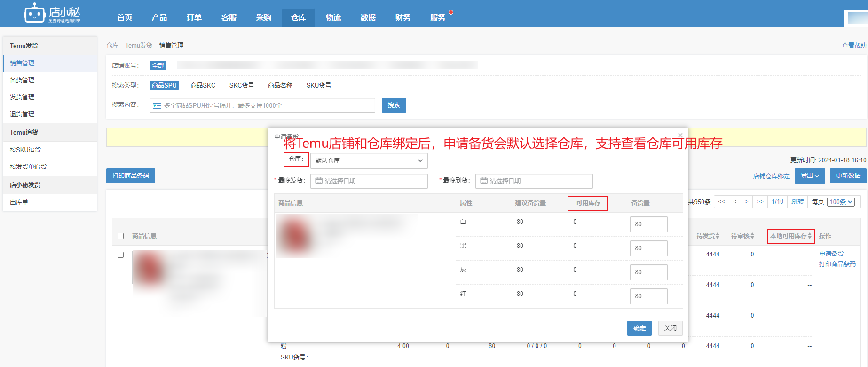The width and height of the screenshot is (868, 367).
Task: Click calendar icon in 最晚到货 field
Action: [x=484, y=181]
